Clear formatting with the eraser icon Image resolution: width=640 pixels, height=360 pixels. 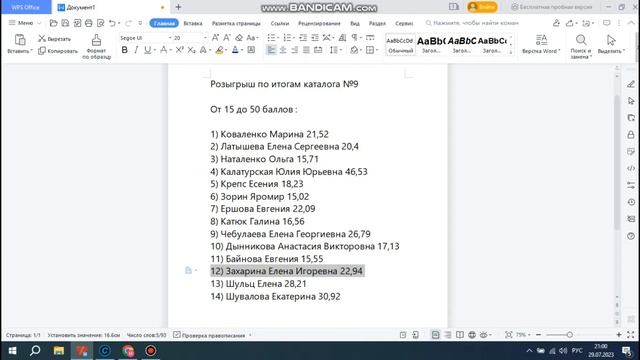pyautogui.click(x=239, y=38)
